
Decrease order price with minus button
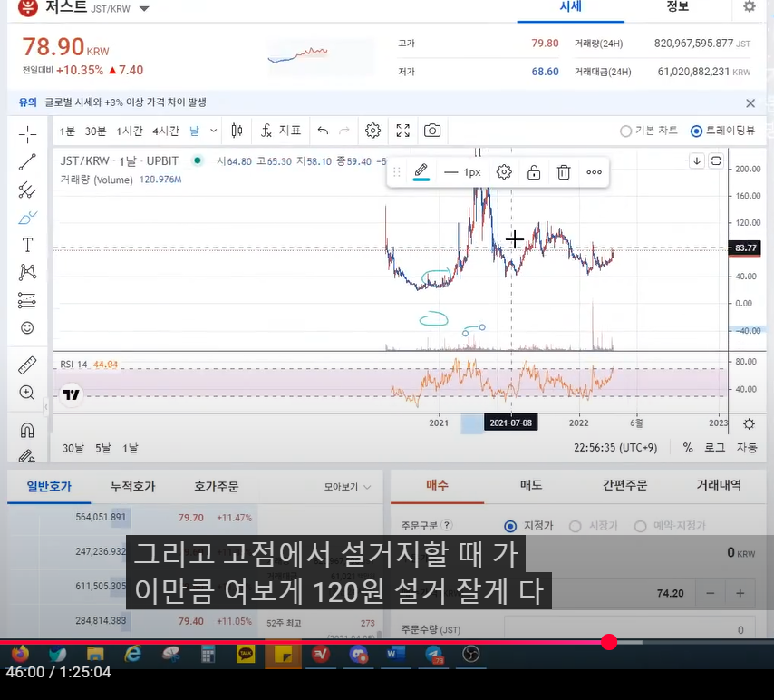point(710,593)
